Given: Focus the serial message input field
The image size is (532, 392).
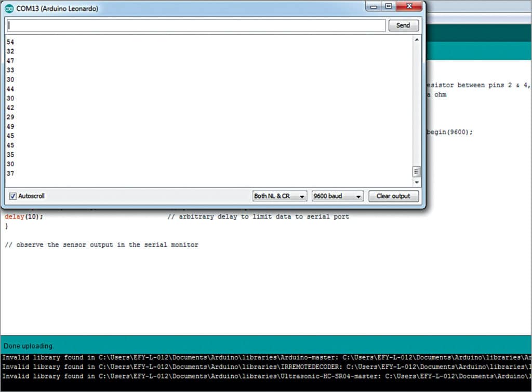Looking at the screenshot, I should [x=196, y=25].
